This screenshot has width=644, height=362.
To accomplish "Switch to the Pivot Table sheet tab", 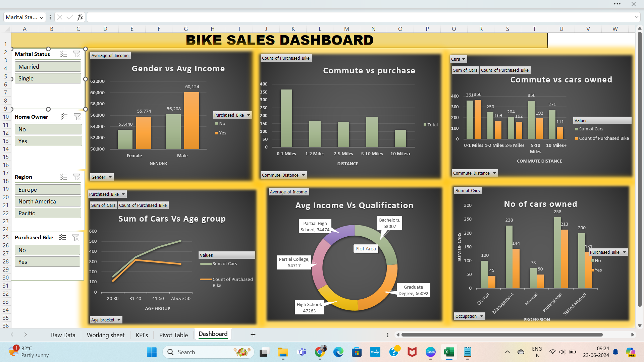I will pos(173,335).
